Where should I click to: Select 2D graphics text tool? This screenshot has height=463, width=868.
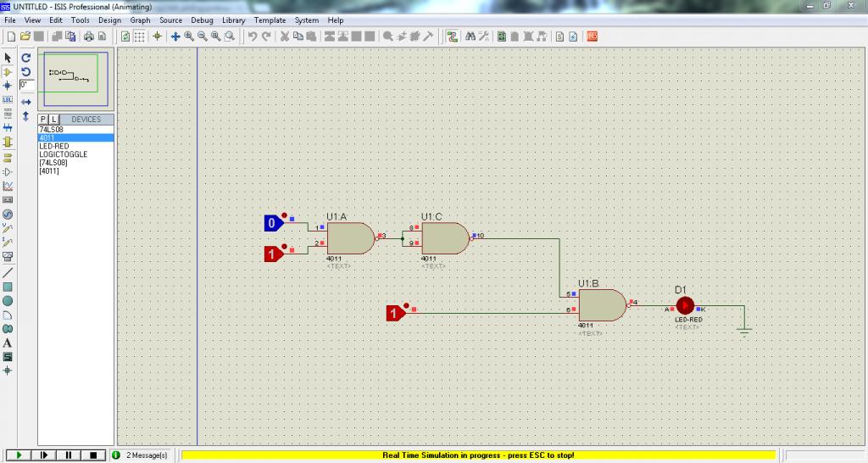click(x=8, y=343)
